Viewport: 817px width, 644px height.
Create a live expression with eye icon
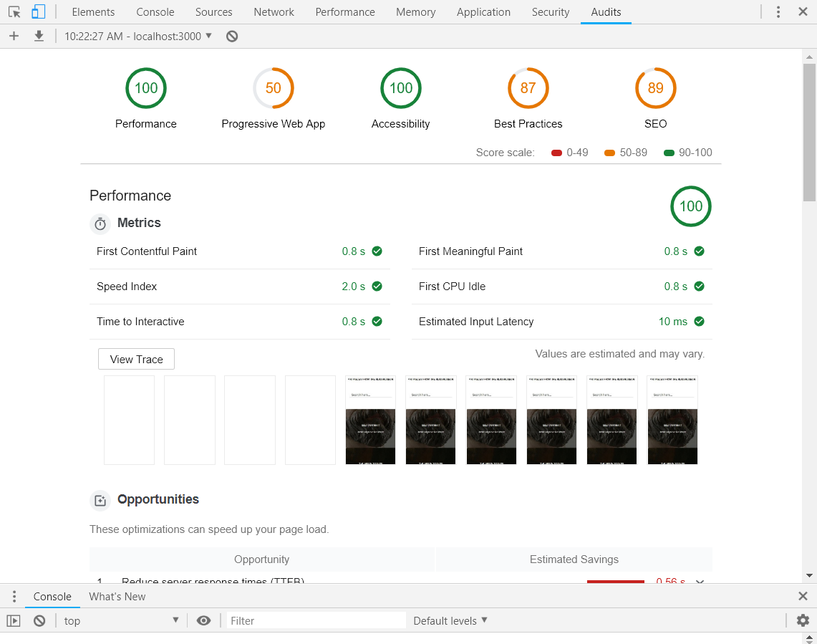tap(204, 620)
